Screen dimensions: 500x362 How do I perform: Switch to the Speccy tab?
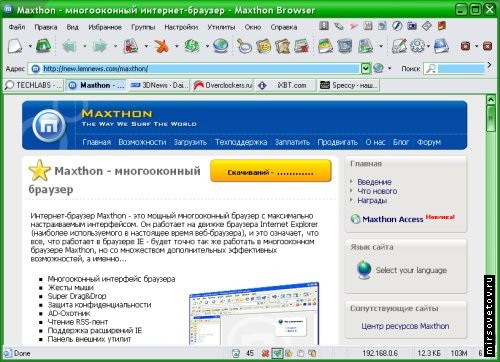[x=349, y=85]
